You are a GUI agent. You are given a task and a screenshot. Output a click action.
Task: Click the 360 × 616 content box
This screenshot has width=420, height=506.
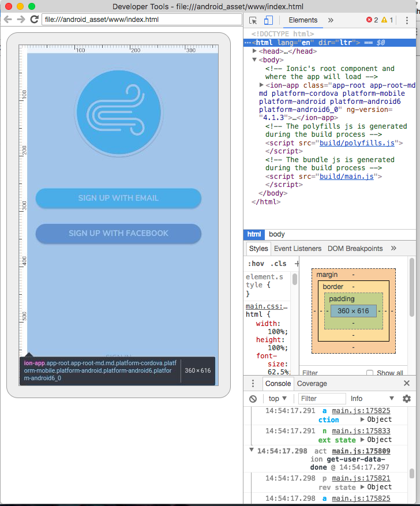[353, 311]
